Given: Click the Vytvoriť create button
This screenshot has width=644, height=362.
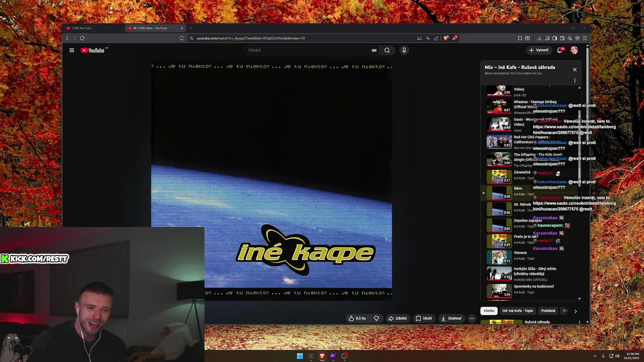Looking at the screenshot, I should (x=539, y=50).
